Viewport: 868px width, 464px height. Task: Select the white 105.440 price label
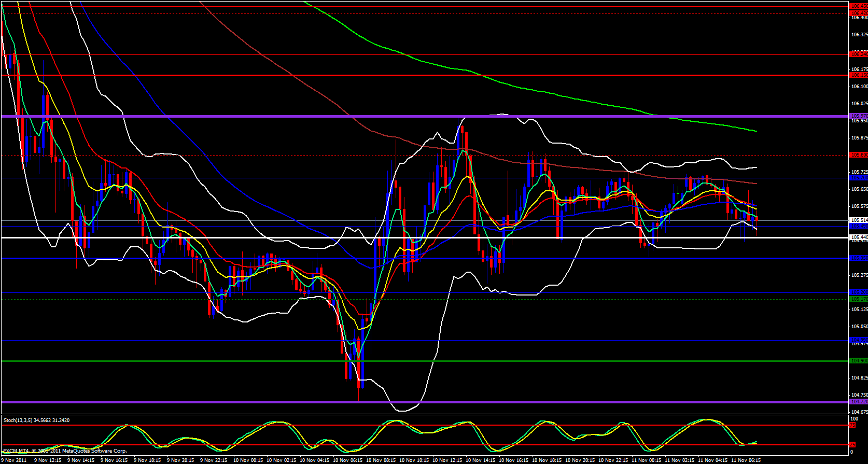click(859, 237)
